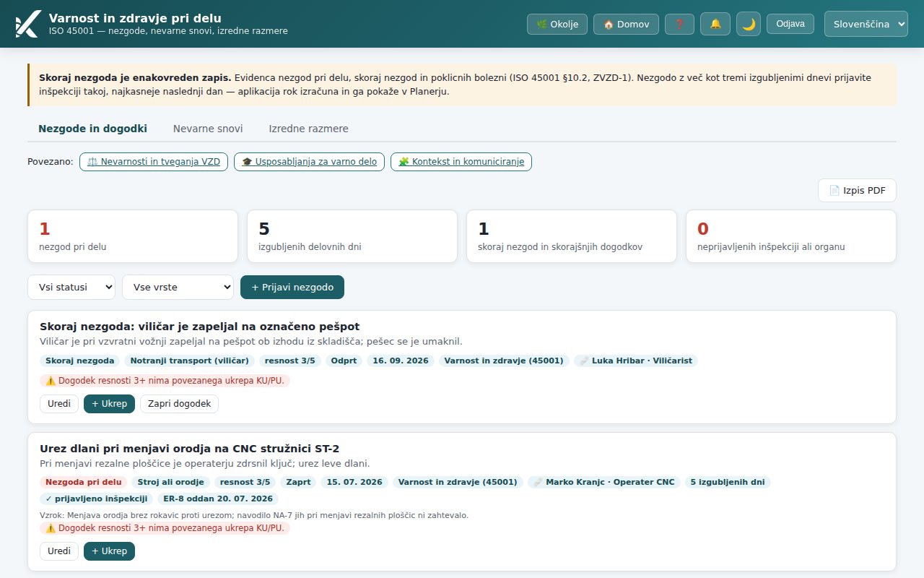The width and height of the screenshot is (924, 578).
Task: Open Kontekst in komuniciranje link
Action: point(461,162)
